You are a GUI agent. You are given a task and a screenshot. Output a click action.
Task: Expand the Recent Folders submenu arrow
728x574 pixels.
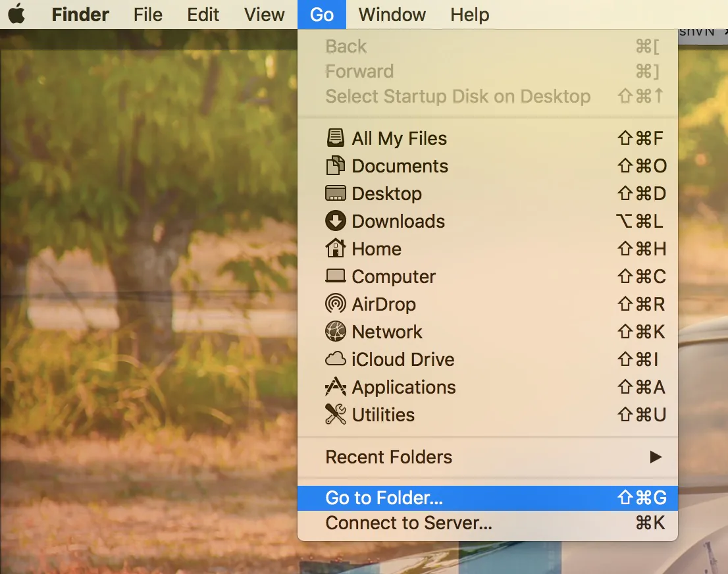point(655,457)
